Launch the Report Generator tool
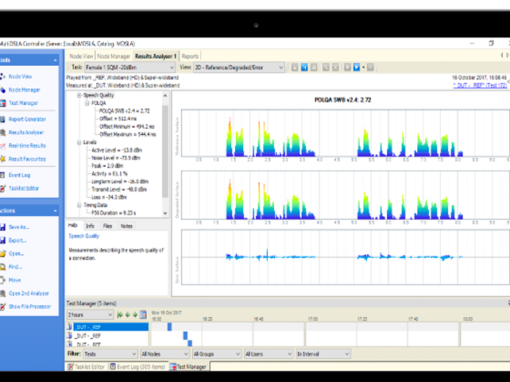The width and height of the screenshot is (510, 382). [27, 119]
